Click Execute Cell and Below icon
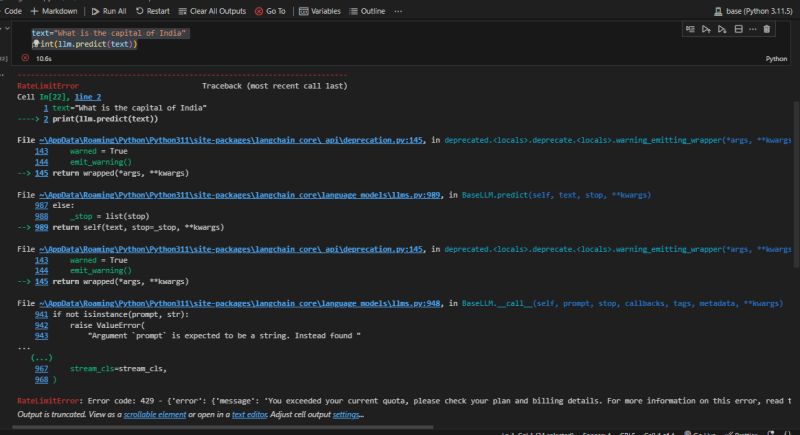The width and height of the screenshot is (800, 435). 722,30
